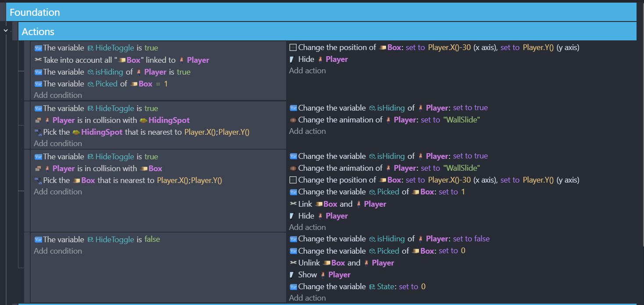Screen dimensions: 644x305
Task: Click 'Add condition' below the 'Picked of Box = 1' condition
Action: 58,95
